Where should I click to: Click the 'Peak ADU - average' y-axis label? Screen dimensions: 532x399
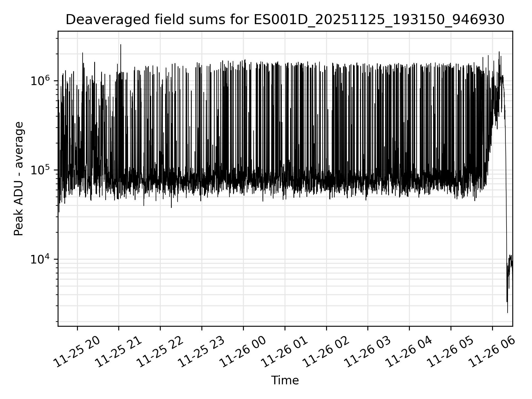19,179
